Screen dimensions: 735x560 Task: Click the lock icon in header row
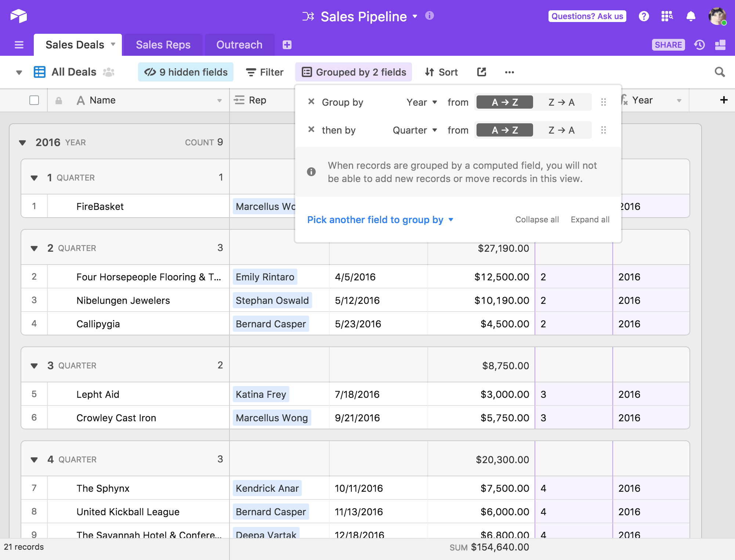pyautogui.click(x=59, y=101)
